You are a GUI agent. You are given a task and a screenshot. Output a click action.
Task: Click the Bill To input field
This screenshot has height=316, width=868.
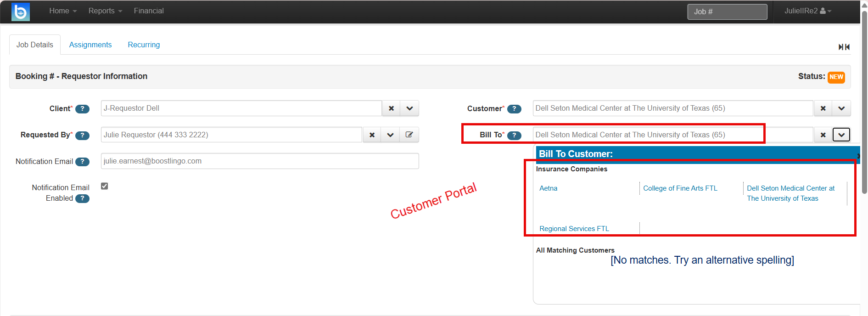click(673, 135)
